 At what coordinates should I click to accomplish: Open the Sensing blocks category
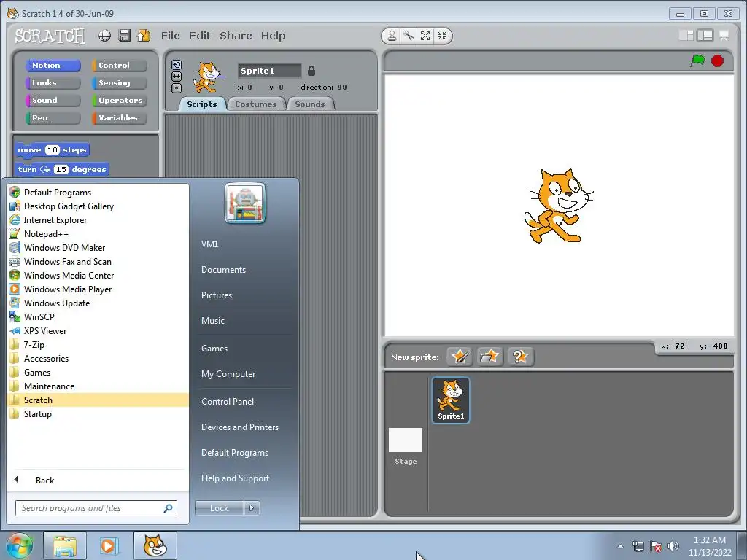tap(120, 83)
